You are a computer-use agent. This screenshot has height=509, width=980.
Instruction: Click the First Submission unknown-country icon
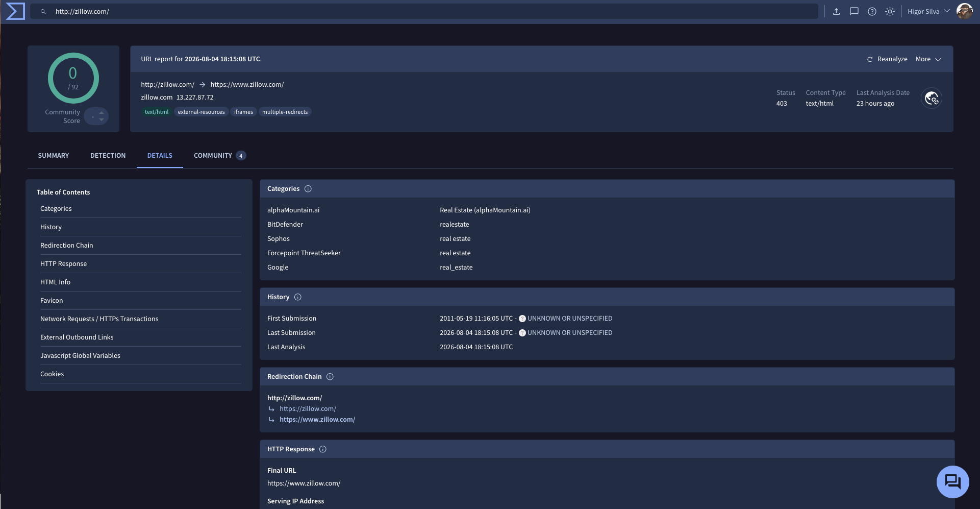[522, 319]
